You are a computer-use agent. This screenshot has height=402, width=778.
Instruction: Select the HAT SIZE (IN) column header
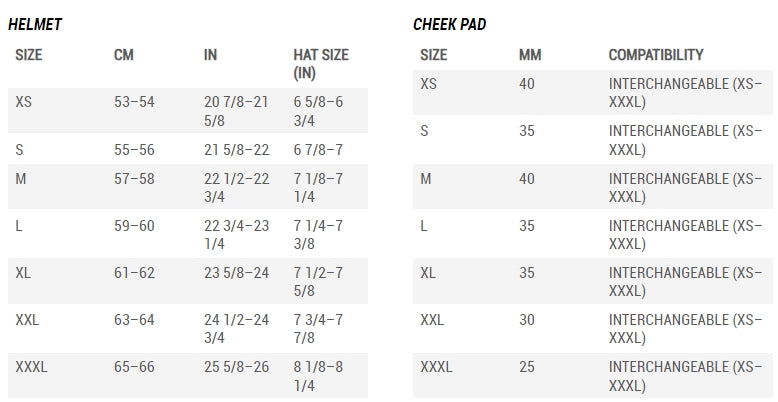(320, 64)
